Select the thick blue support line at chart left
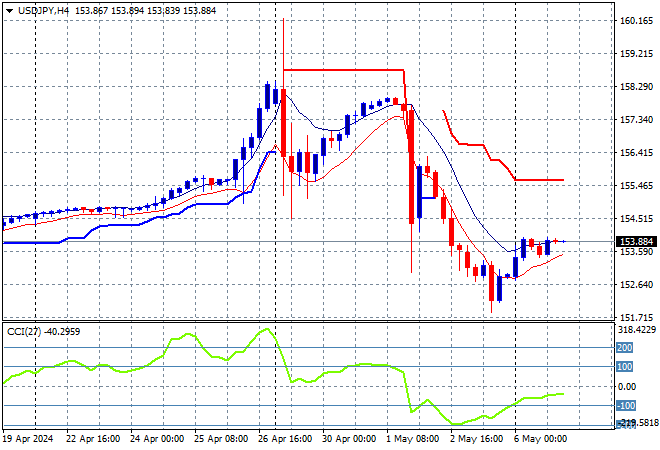 [32, 243]
